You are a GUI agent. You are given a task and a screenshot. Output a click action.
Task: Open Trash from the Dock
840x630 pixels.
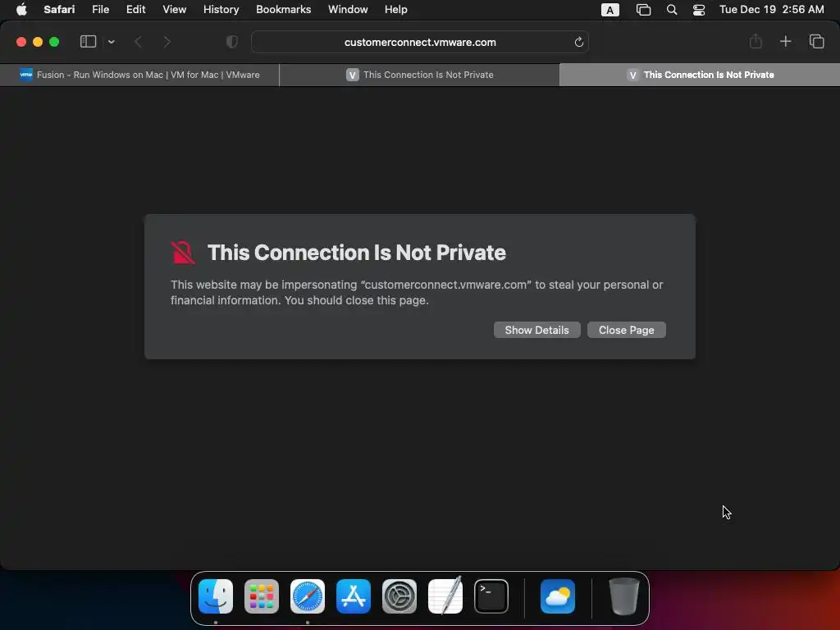(624, 596)
